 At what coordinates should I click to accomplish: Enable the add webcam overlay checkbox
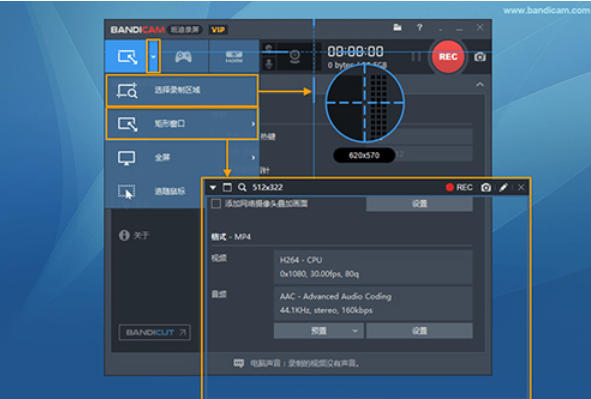[216, 204]
